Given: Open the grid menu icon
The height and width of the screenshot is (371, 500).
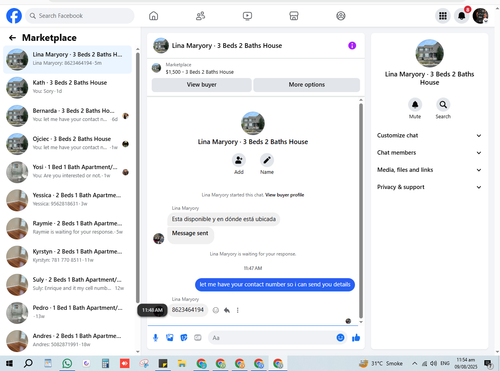Looking at the screenshot, I should pos(443,16).
